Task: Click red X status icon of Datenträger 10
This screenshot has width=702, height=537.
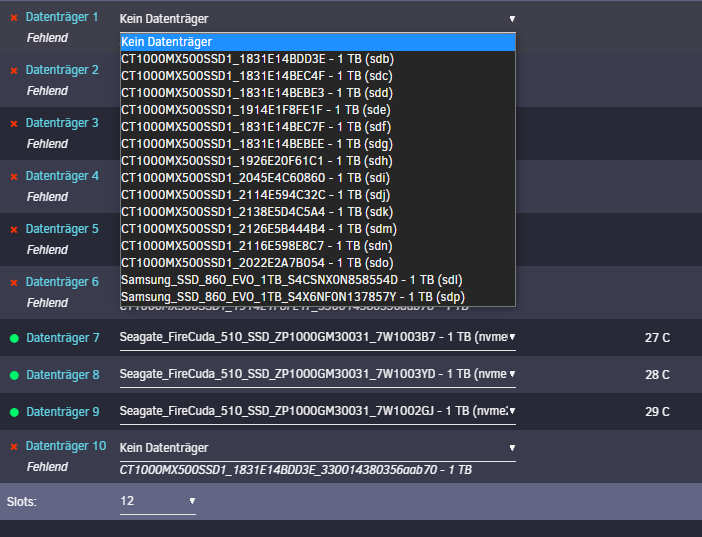Action: pyautogui.click(x=14, y=447)
